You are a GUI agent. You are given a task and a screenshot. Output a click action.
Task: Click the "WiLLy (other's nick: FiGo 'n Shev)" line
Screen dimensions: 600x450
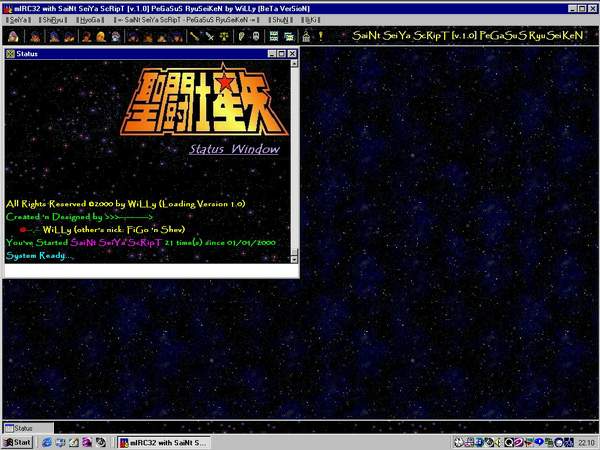[114, 230]
